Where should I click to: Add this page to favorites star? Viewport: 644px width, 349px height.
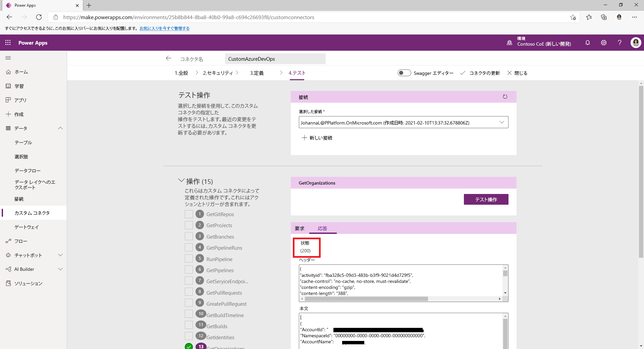point(573,17)
